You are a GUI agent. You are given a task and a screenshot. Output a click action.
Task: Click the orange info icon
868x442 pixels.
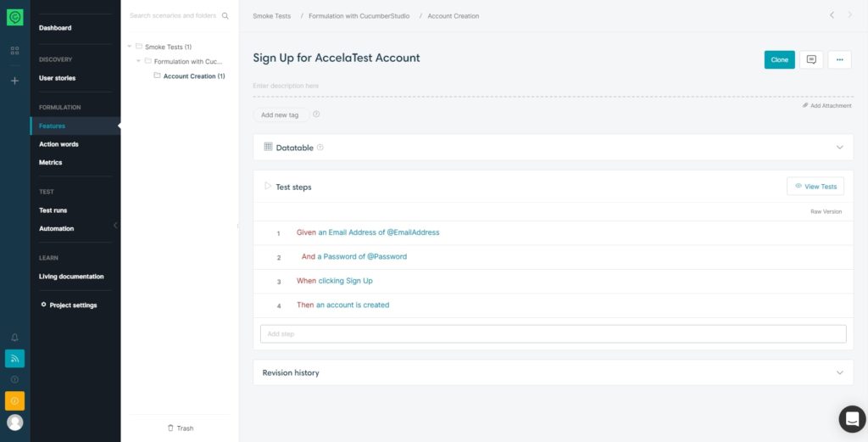click(15, 400)
